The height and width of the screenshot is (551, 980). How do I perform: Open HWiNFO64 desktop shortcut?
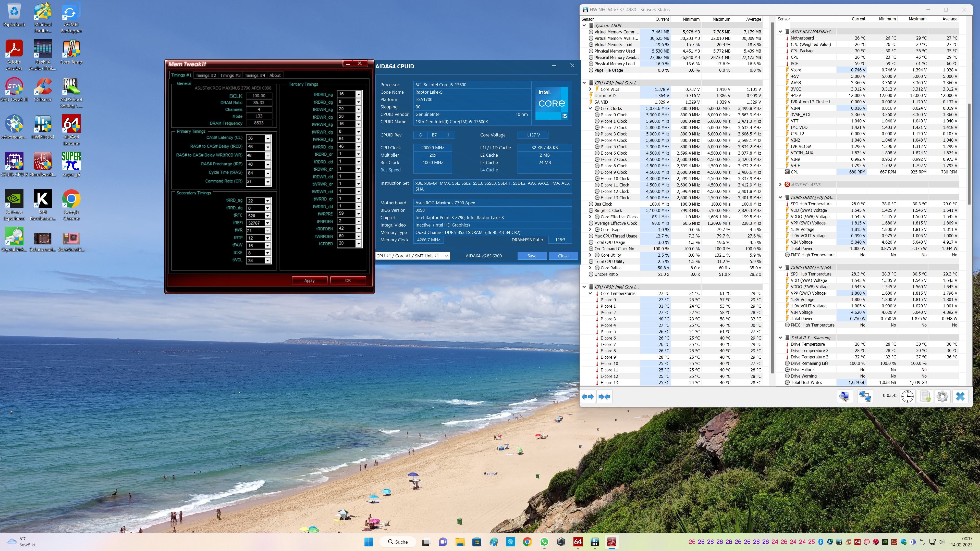click(43, 127)
